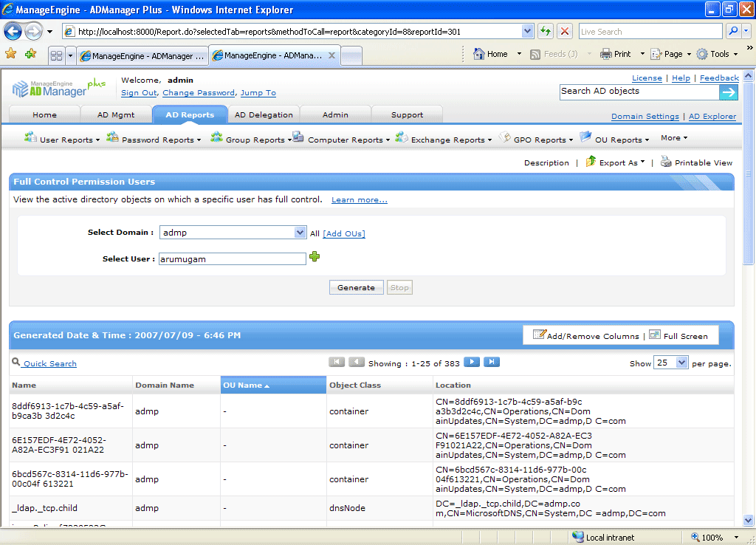The image size is (756, 545).
Task: Click the Learn more link
Action: (360, 199)
